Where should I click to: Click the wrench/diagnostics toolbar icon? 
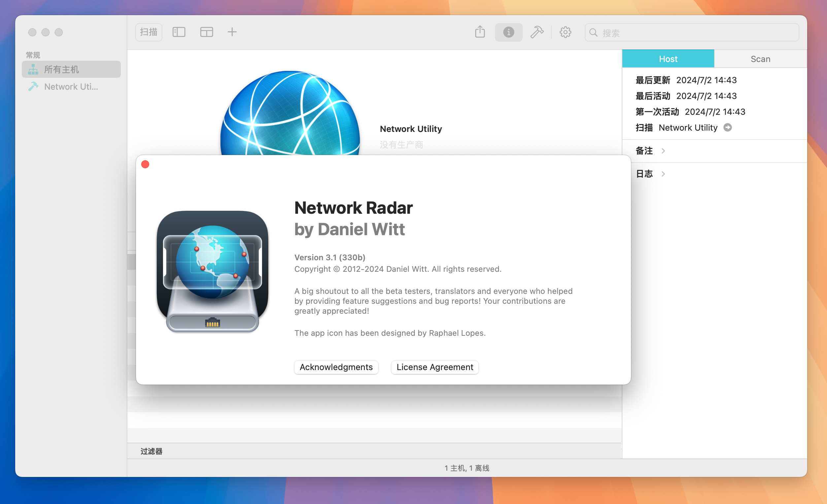click(x=537, y=32)
